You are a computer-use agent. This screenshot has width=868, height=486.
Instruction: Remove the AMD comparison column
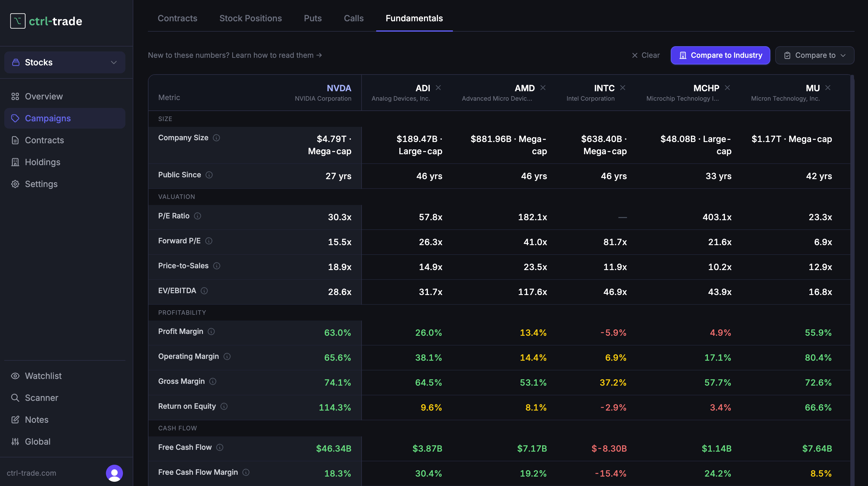click(543, 88)
